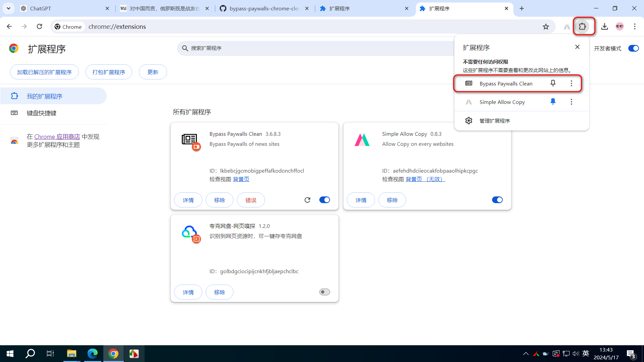The image size is (644, 362).
Task: Open 详情 for 夸克网盘-网页嗅探
Action: [188, 292]
